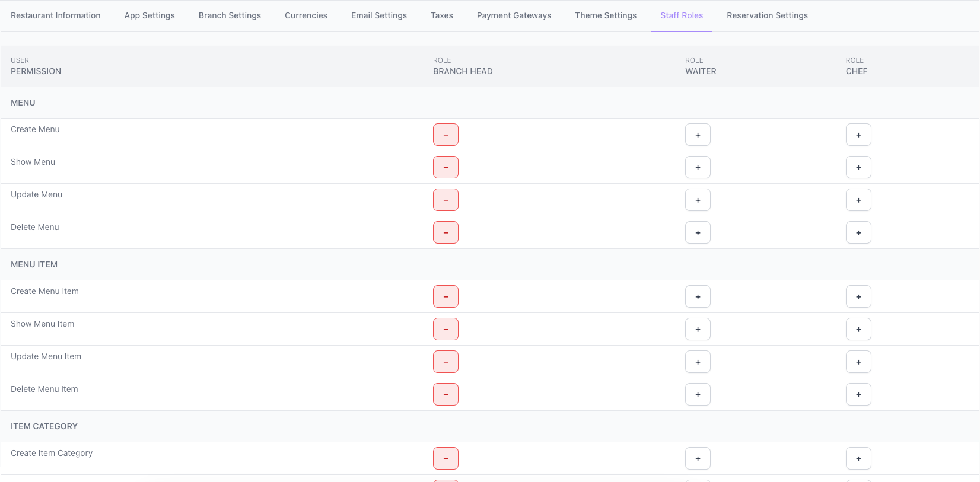The height and width of the screenshot is (482, 980).
Task: Grant Show Menu Item to Waiter
Action: point(698,329)
